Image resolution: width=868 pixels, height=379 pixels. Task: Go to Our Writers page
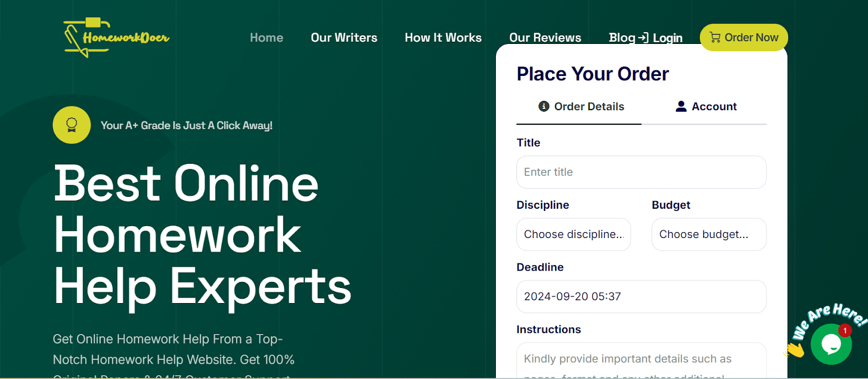click(x=344, y=37)
